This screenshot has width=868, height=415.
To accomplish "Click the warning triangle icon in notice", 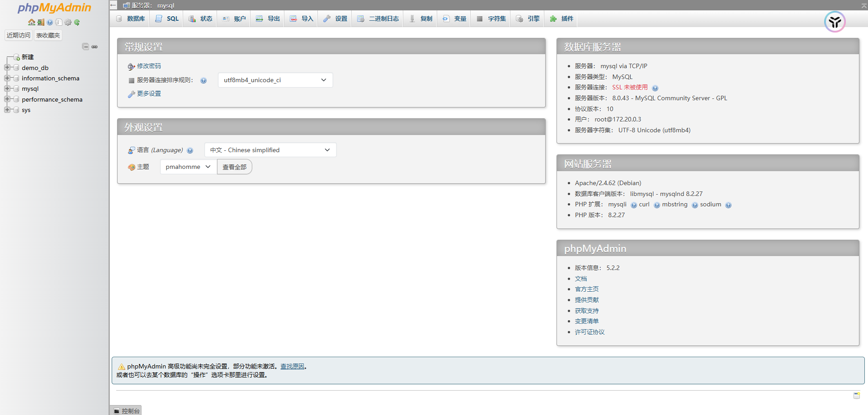I will point(121,367).
